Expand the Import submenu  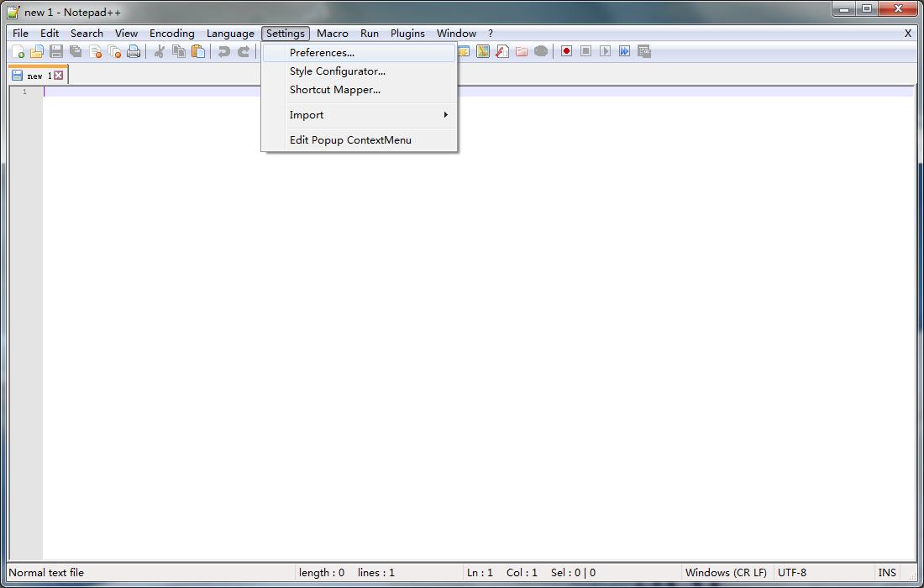(x=307, y=115)
